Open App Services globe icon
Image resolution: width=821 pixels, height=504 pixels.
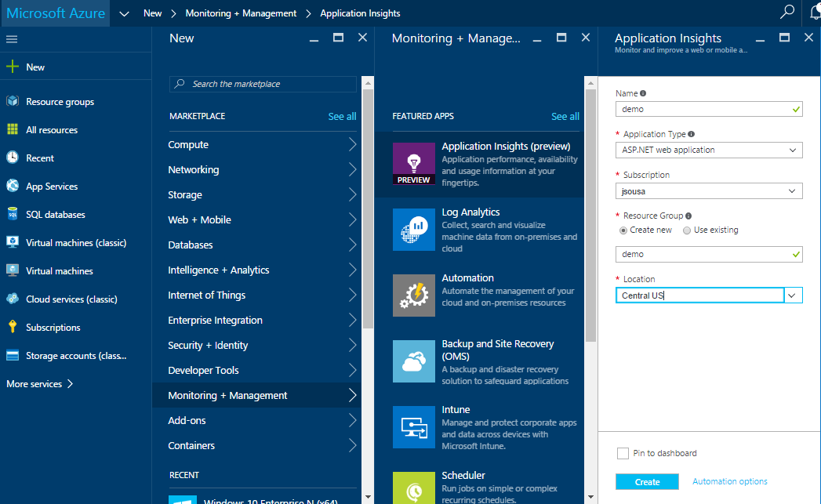tap(13, 186)
